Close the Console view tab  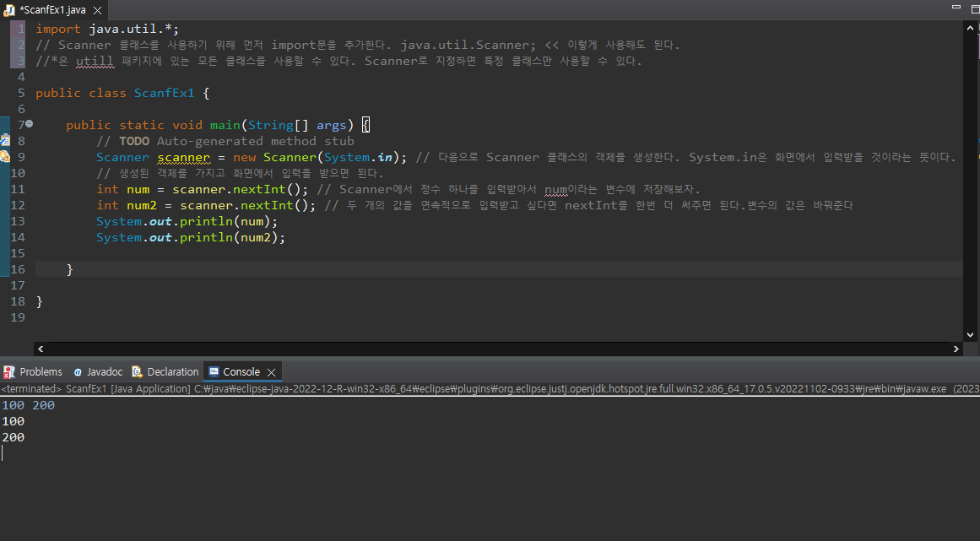(x=271, y=372)
